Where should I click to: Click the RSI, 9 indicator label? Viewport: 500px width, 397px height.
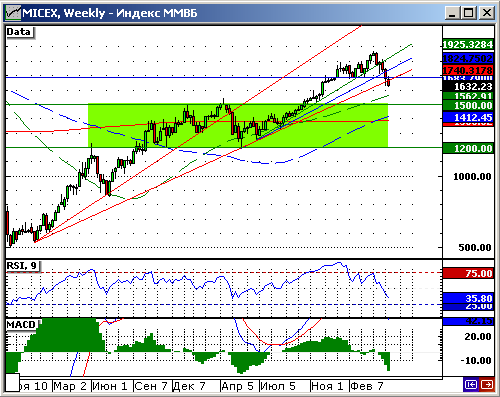[x=23, y=266]
